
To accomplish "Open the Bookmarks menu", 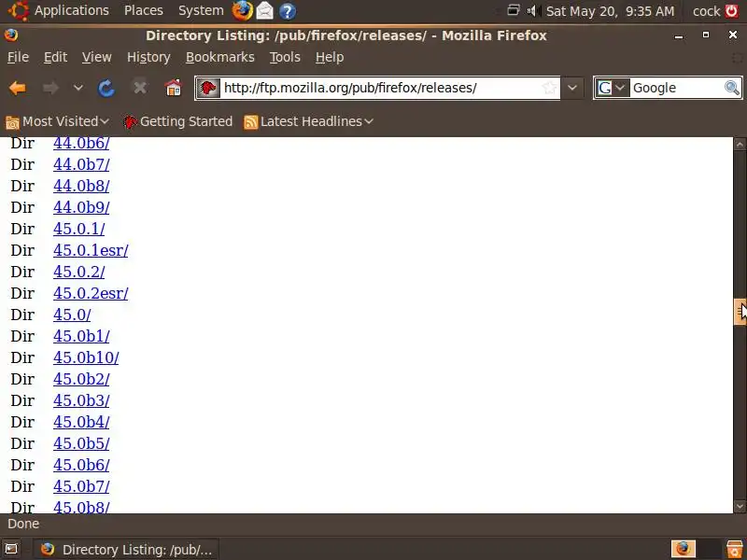I will click(x=220, y=57).
